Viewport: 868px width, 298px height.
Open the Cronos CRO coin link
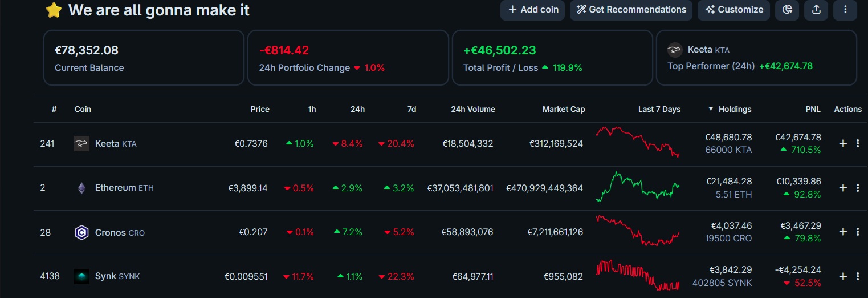tap(120, 232)
